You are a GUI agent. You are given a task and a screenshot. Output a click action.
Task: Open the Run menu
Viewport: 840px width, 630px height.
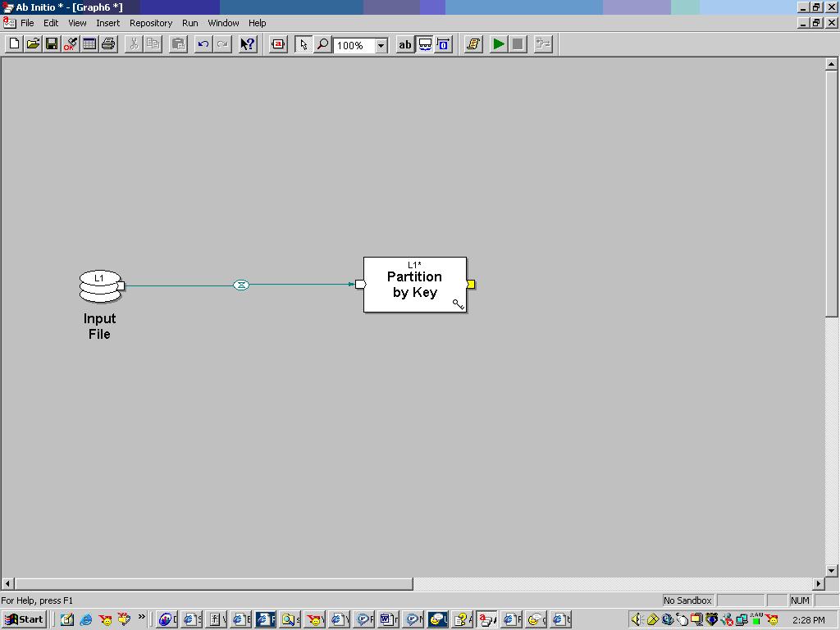[x=189, y=23]
